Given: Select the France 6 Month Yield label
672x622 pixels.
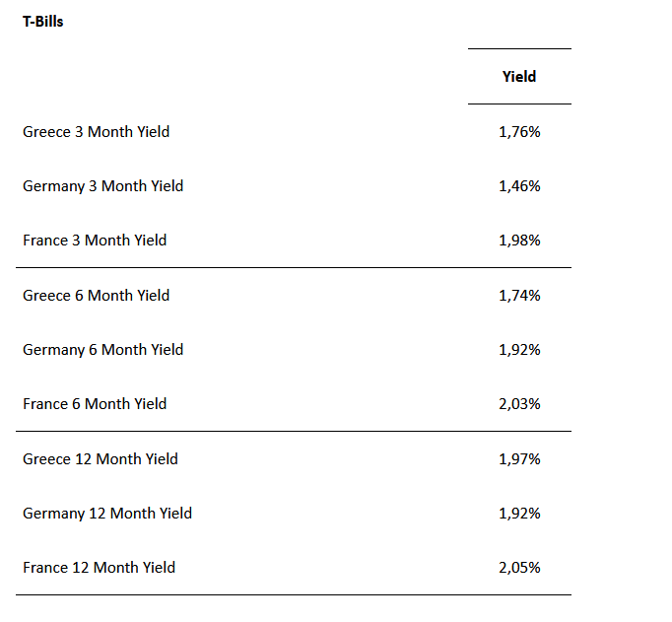Looking at the screenshot, I should tap(95, 403).
